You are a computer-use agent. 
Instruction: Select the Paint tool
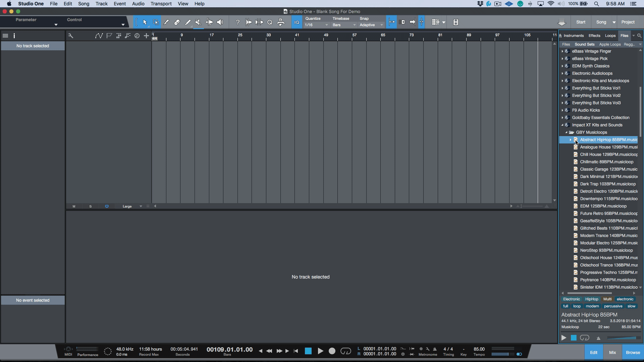(188, 22)
